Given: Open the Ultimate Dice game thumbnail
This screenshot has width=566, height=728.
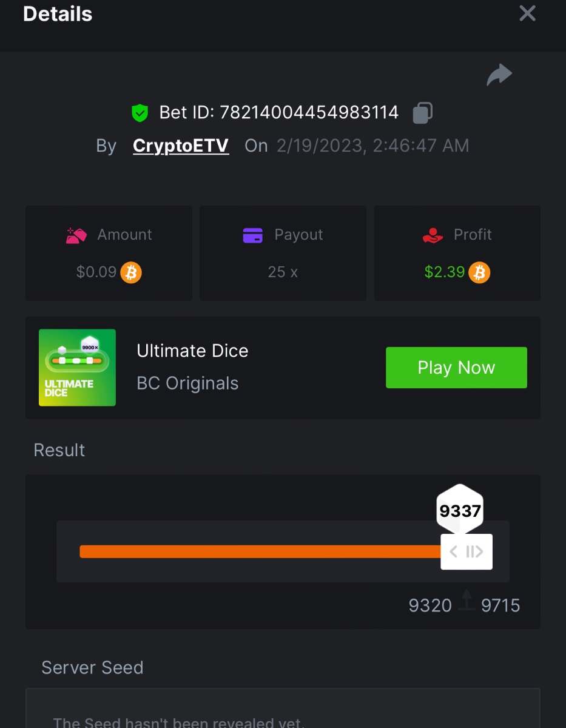Looking at the screenshot, I should point(77,368).
